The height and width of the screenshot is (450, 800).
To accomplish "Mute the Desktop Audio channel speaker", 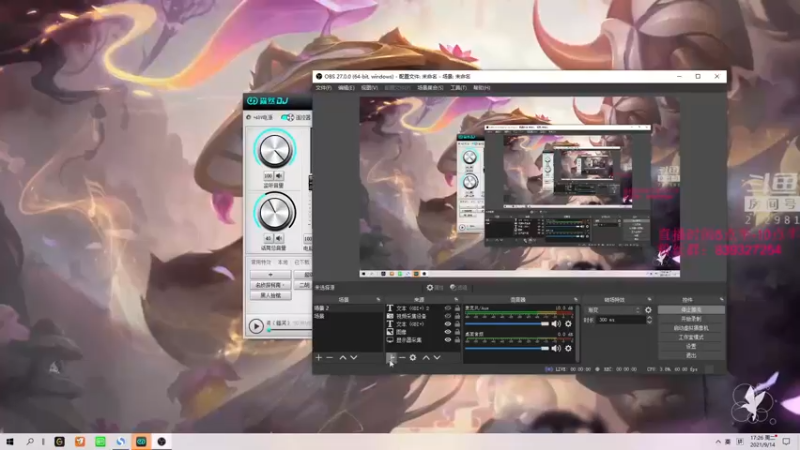I will pos(556,348).
